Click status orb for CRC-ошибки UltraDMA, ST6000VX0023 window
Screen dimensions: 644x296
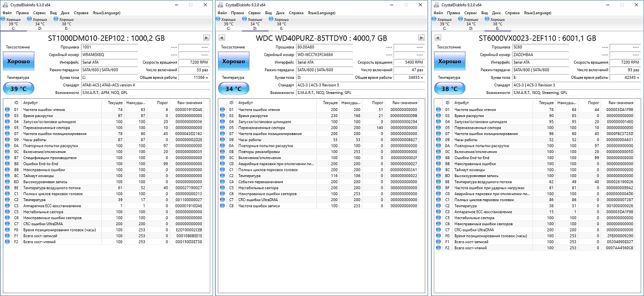[438, 230]
